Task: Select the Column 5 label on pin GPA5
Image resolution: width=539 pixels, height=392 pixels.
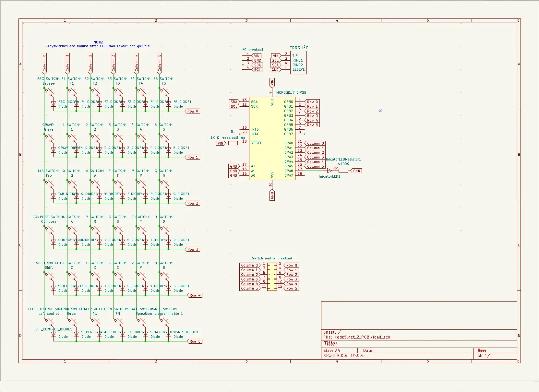Action: (315, 166)
